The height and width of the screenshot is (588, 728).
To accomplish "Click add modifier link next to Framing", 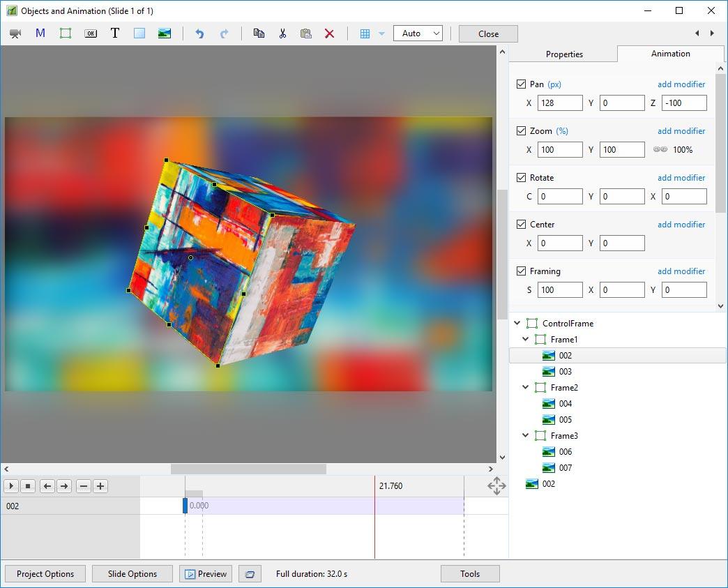I will pos(681,271).
